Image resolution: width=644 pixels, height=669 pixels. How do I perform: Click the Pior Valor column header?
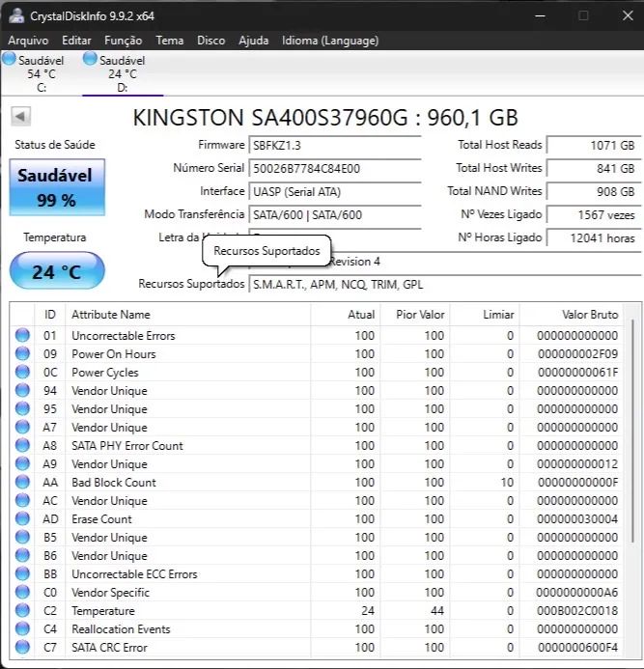click(415, 315)
